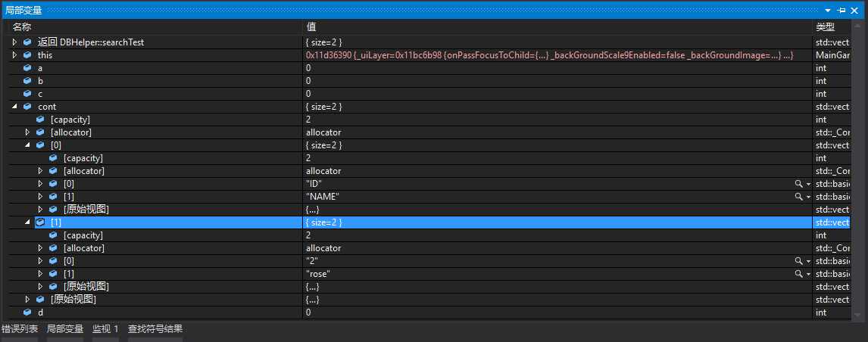The width and height of the screenshot is (868, 342).
Task: Click the 局部变量 panel title text
Action: point(23,11)
